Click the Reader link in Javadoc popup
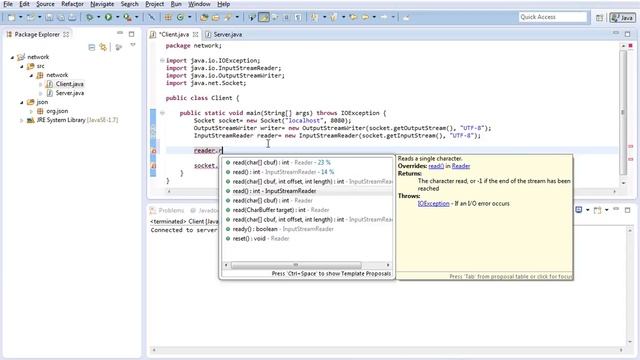640x360 pixels. (461, 166)
